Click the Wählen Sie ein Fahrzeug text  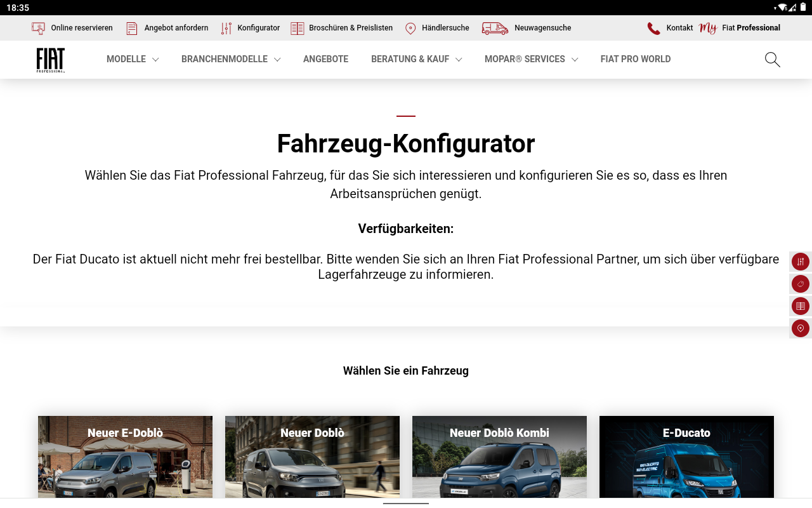[x=406, y=371]
